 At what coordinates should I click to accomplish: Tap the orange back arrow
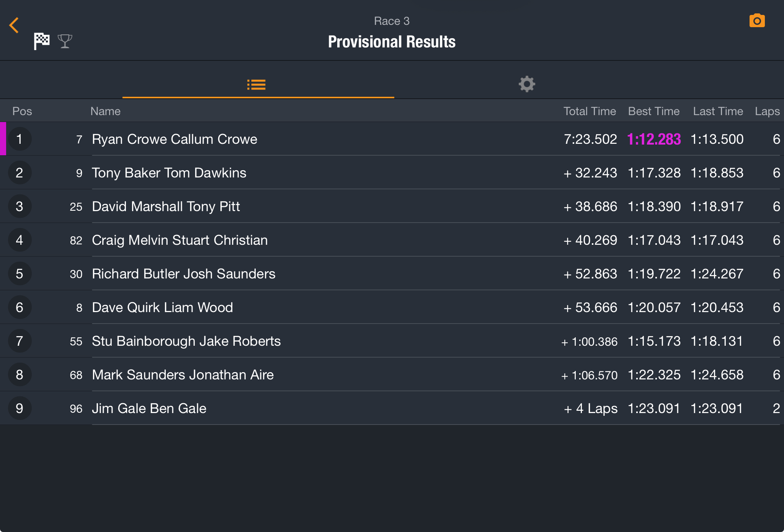click(14, 25)
